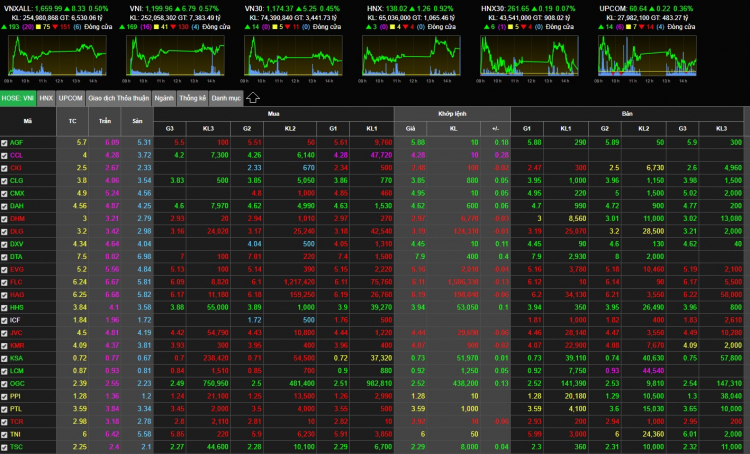This screenshot has height=454, width=750.
Task: Open the TSC ticker symbol
Action: pos(17,445)
